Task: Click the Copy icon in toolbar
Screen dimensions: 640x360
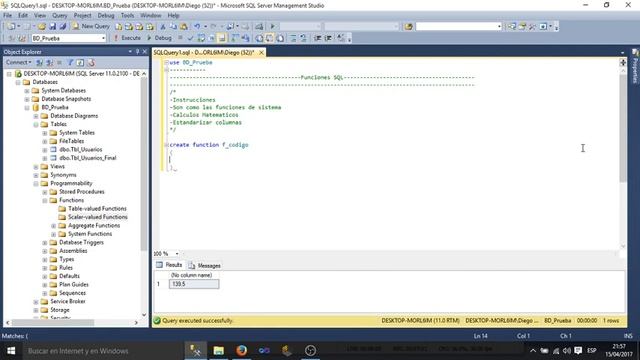Action: [173, 27]
